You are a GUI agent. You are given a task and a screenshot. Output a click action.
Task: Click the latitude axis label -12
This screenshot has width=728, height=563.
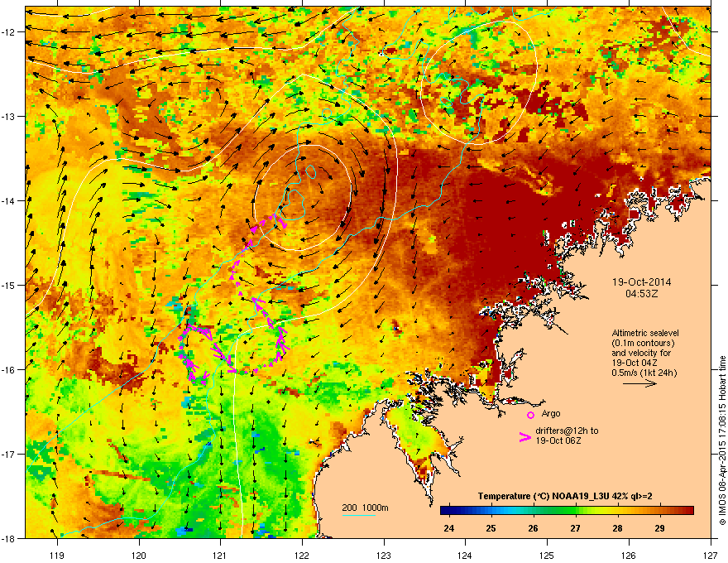[x=8, y=31]
